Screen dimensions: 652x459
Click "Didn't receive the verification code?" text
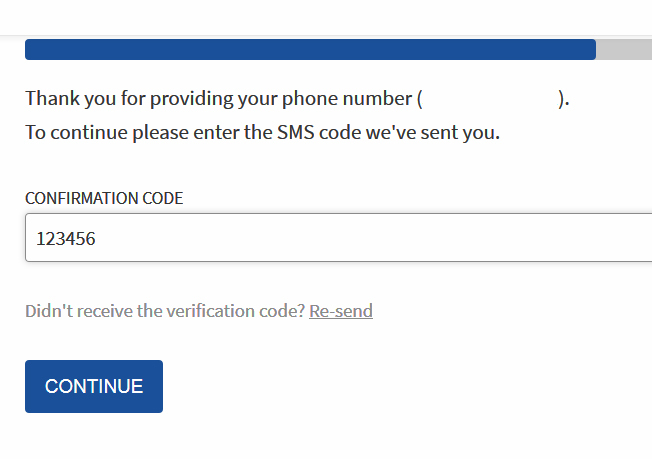click(x=165, y=311)
